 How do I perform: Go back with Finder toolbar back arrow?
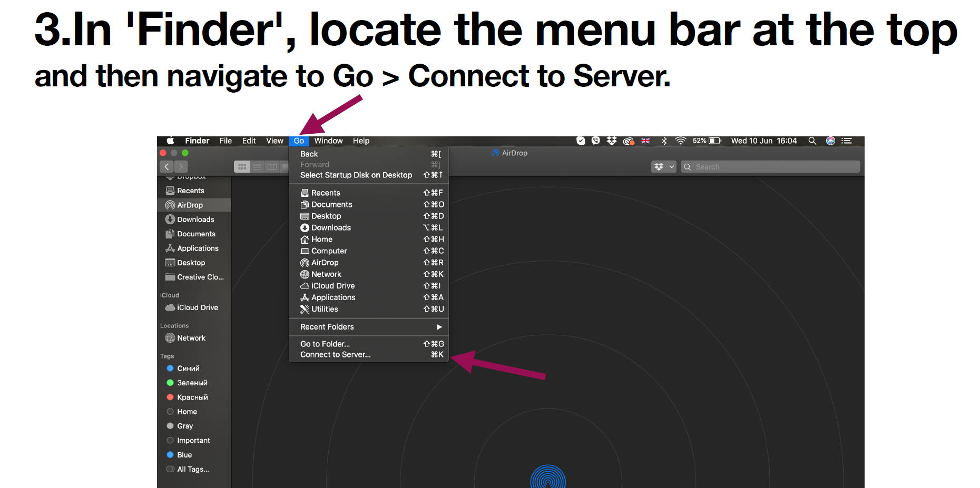point(166,166)
